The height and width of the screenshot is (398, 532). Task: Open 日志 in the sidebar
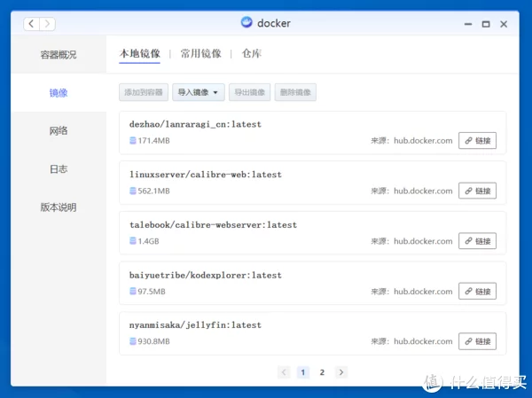[59, 169]
